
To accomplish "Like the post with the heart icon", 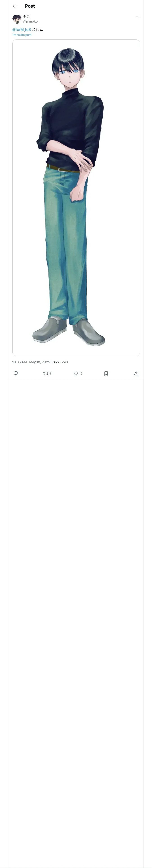I will 76,373.
